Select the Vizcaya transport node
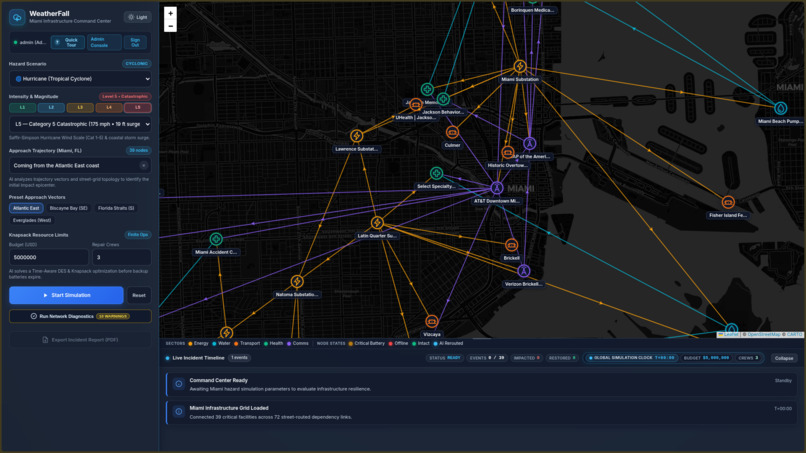This screenshot has width=806, height=453. coord(431,322)
